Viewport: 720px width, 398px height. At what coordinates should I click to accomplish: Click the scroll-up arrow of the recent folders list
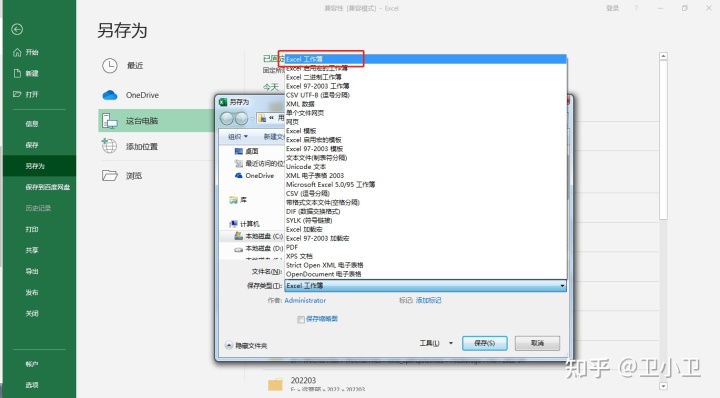(663, 56)
